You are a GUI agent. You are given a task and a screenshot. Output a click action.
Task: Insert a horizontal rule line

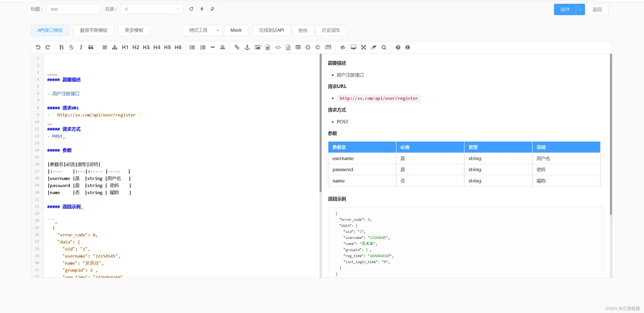coord(213,47)
